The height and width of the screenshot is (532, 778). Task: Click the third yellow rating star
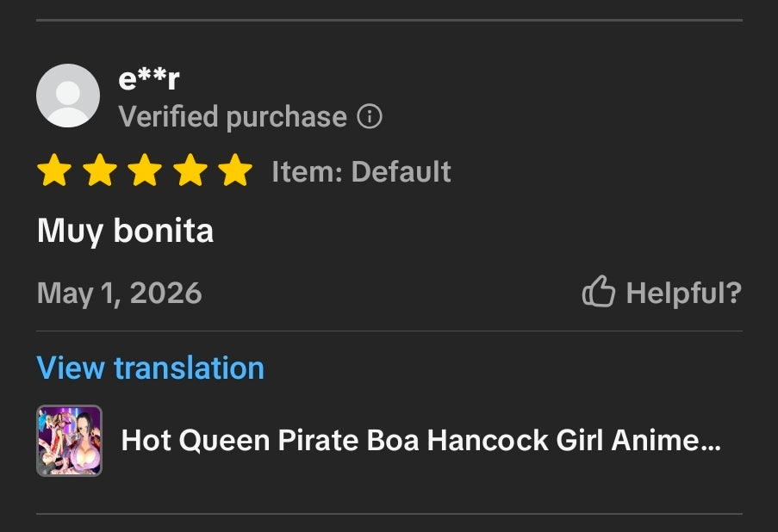pyautogui.click(x=145, y=170)
